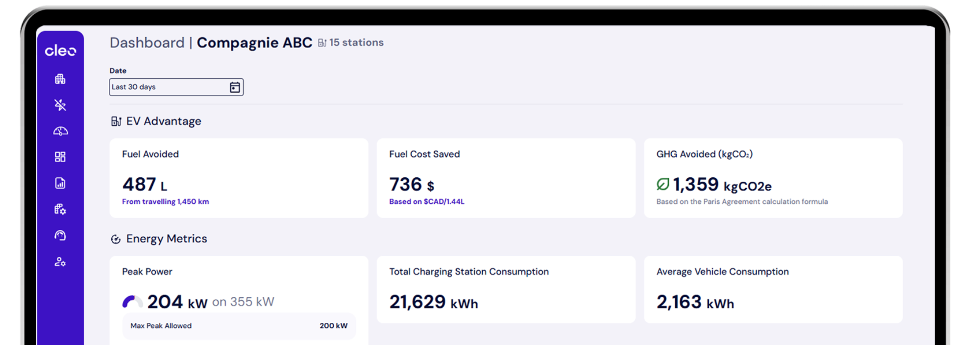
Task: Open the building settings gear icon in sidebar
Action: 60,209
